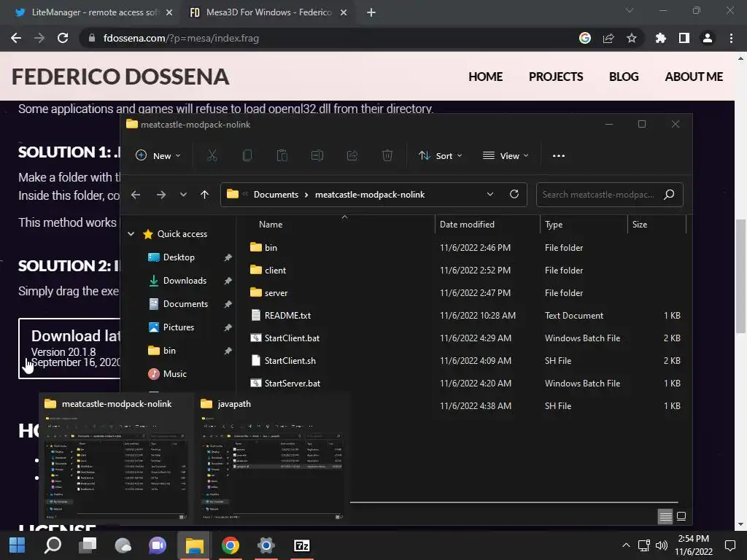Click the Chrome address bar URL

(181, 38)
